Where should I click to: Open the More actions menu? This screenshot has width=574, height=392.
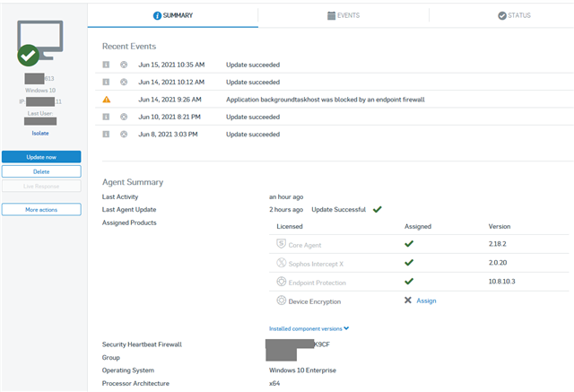pyautogui.click(x=41, y=210)
